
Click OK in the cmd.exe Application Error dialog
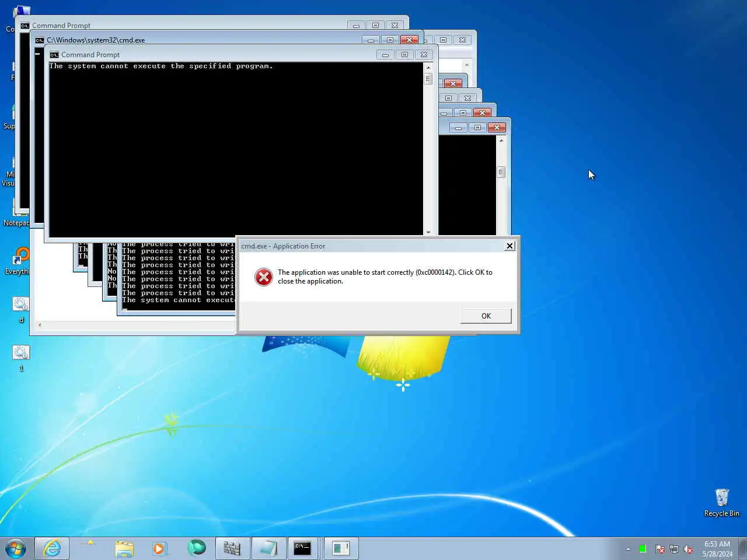pos(486,316)
